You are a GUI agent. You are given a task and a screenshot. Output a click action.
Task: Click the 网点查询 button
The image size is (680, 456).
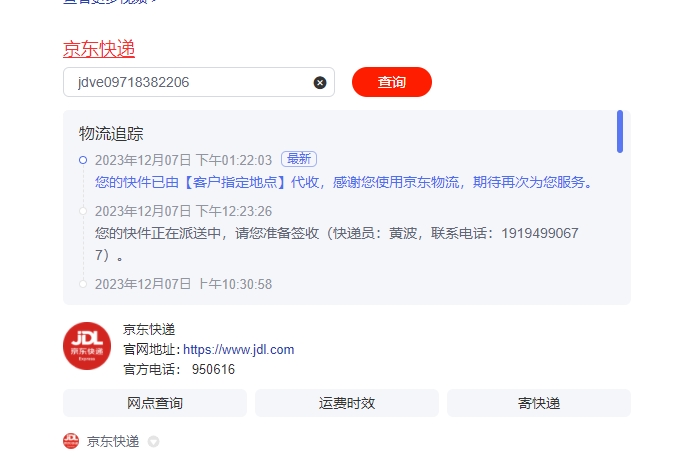tap(155, 403)
